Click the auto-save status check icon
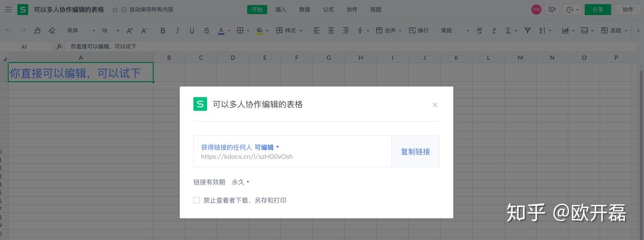 (x=124, y=10)
